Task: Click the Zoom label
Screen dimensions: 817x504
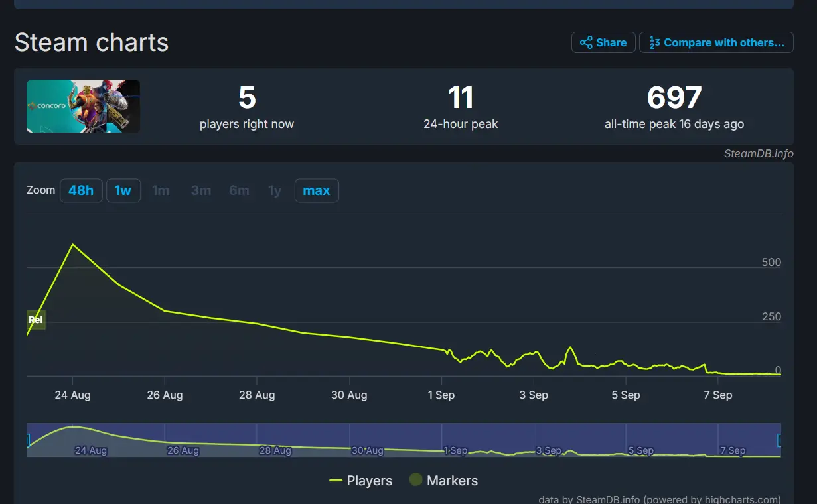Action: [x=40, y=190]
